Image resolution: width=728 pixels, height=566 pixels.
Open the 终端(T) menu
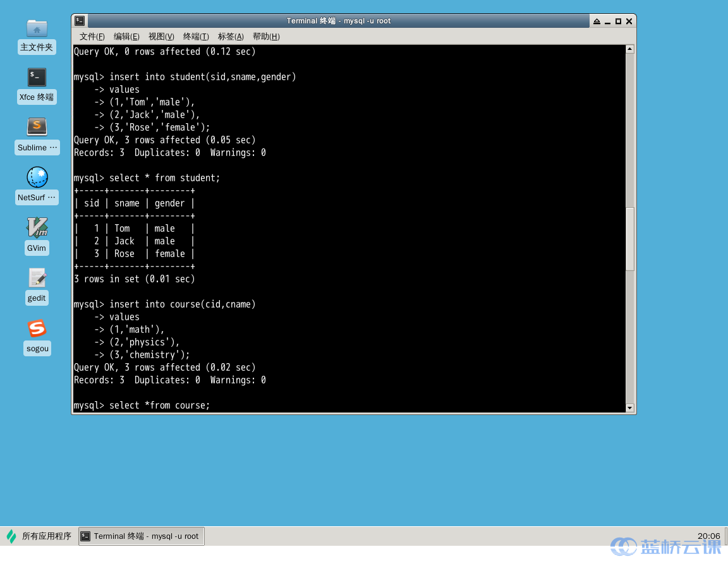coord(196,37)
